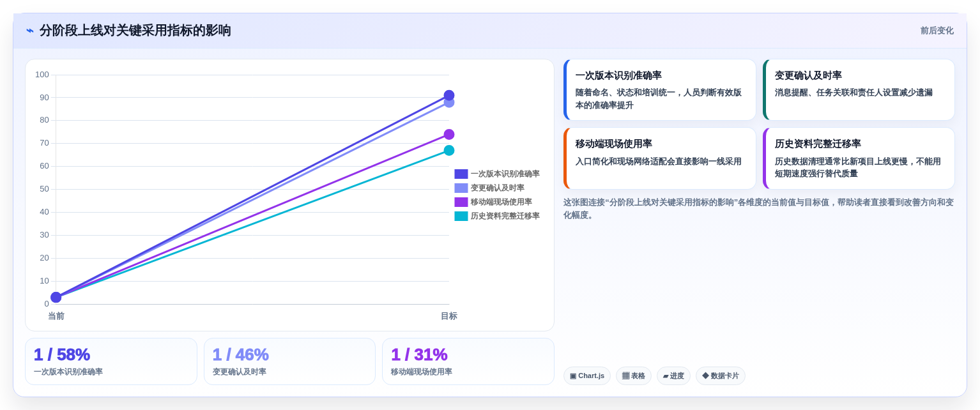Click the purple target data point above 70
Screen dimensions: 980x410
coord(449,134)
